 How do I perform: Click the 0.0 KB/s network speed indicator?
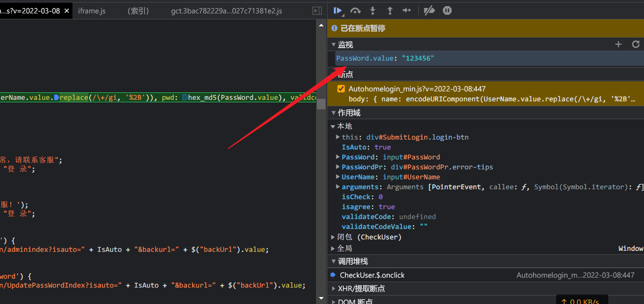pyautogui.click(x=581, y=301)
